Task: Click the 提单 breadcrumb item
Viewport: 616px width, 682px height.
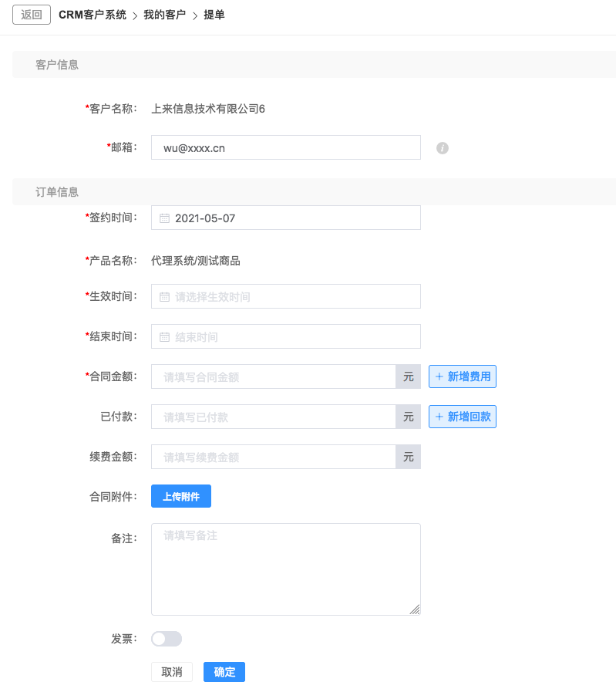Action: pyautogui.click(x=214, y=15)
